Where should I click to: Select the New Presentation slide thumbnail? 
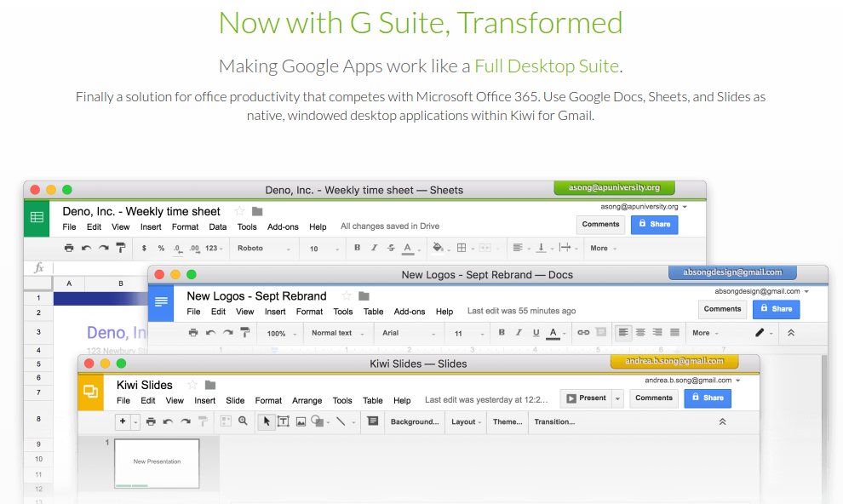pos(157,463)
